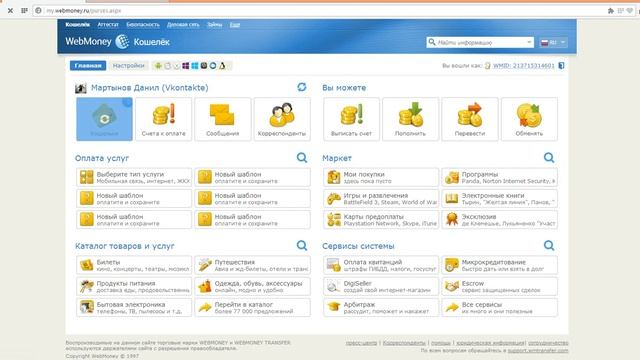Click the Пополнить top-up tile
640x360 pixels.
pyautogui.click(x=411, y=119)
